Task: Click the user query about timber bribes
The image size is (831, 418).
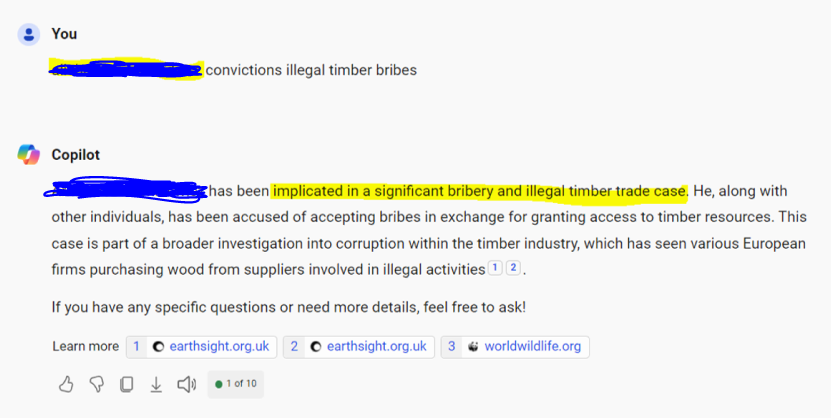Action: pyautogui.click(x=233, y=70)
